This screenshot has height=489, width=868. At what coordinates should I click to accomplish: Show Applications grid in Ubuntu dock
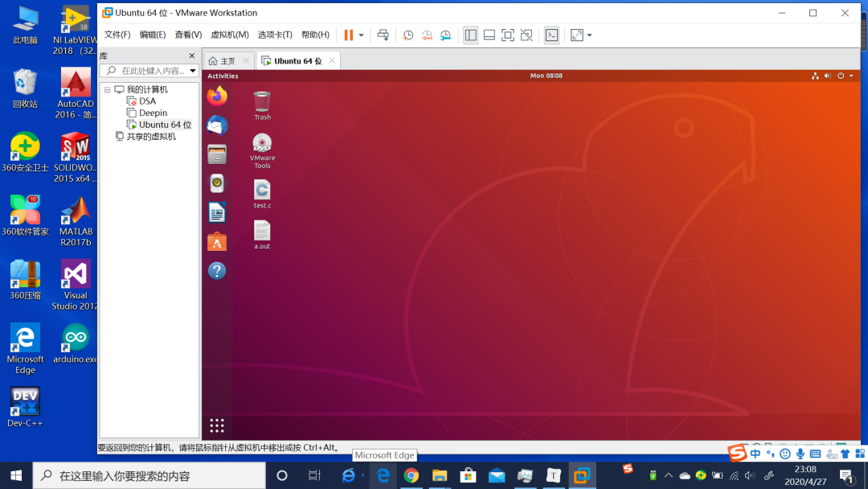click(217, 425)
